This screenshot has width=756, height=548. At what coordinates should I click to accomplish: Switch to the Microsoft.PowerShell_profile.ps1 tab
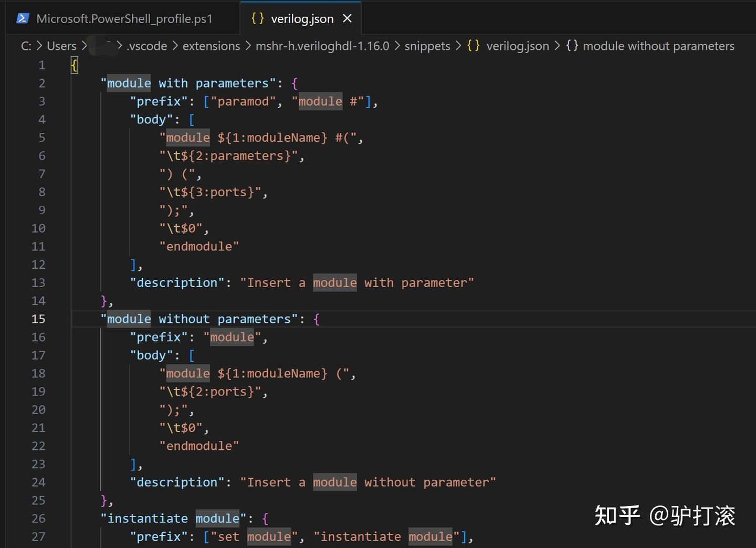pyautogui.click(x=124, y=18)
